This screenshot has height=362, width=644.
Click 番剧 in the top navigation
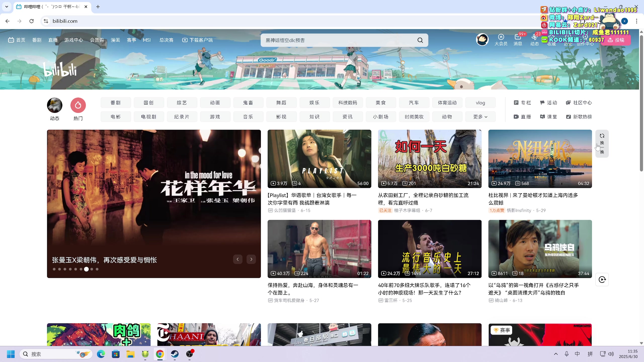(x=37, y=40)
